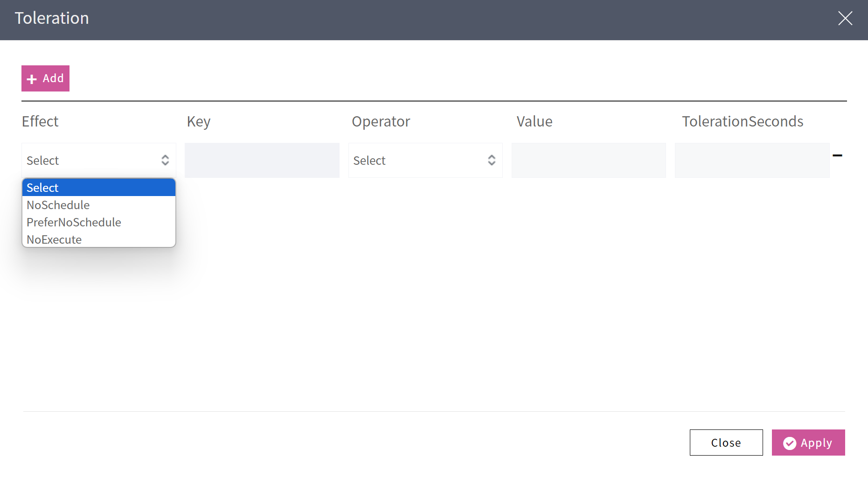Focus the Key input field

262,160
